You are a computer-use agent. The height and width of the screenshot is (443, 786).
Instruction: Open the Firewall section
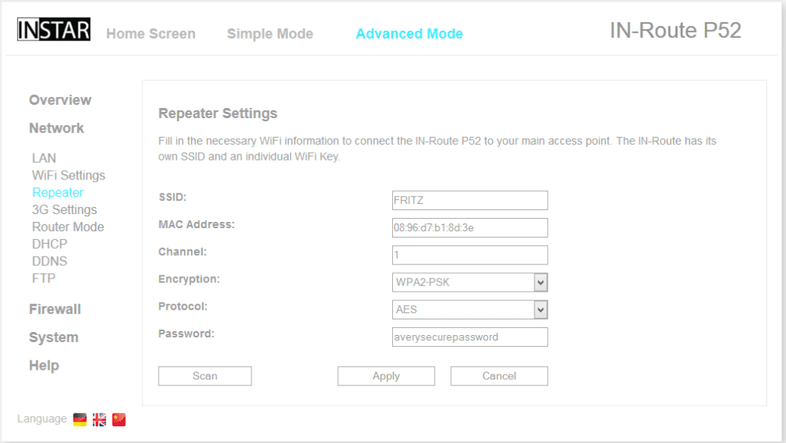pos(55,310)
